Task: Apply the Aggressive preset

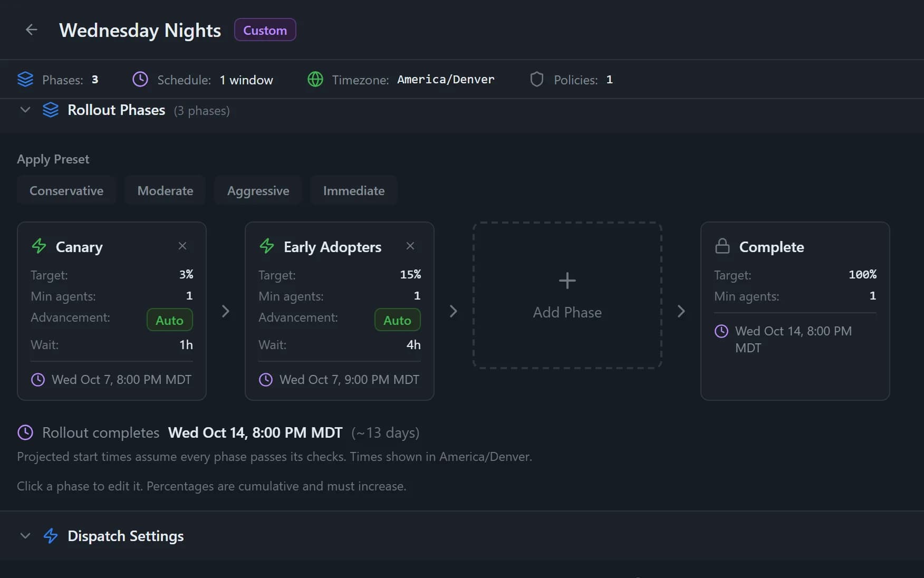Action: (x=258, y=190)
